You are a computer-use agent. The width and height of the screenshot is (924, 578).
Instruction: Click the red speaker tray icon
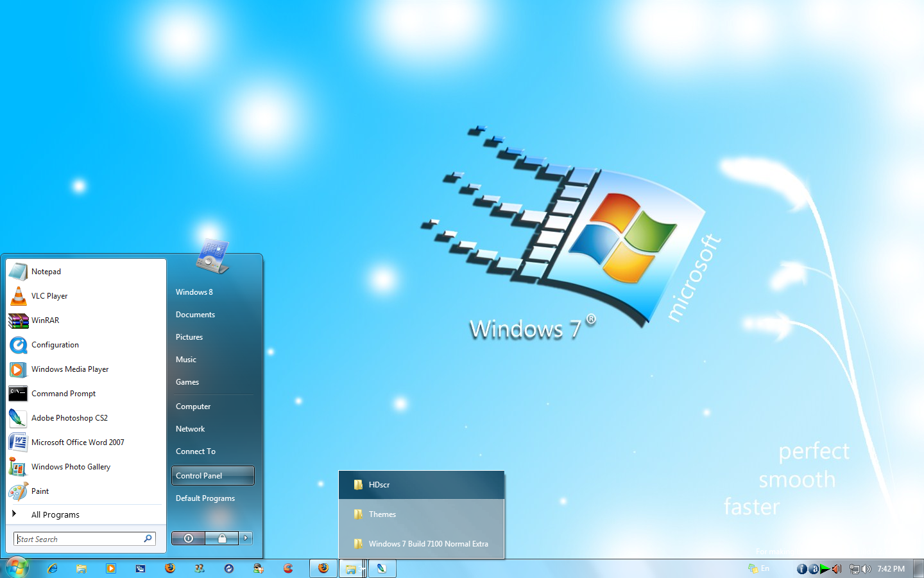click(836, 569)
